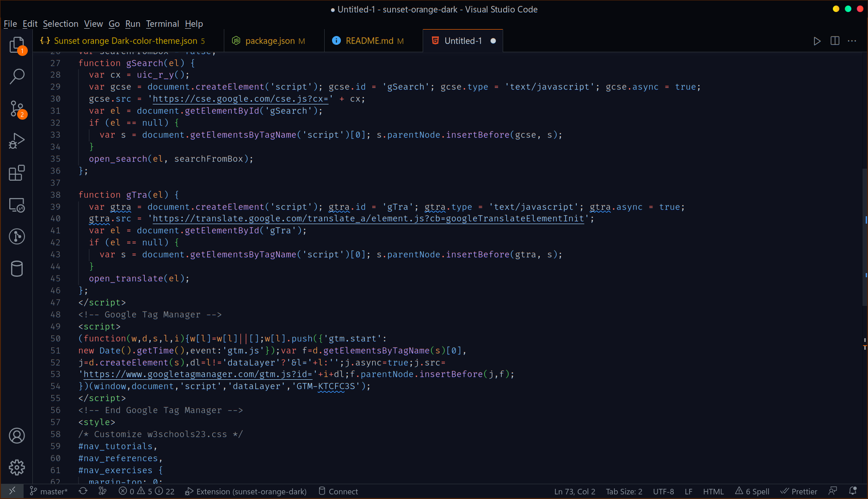The width and height of the screenshot is (868, 499).
Task: Place cursor on 'function gSearch(el)' line
Action: (x=136, y=63)
